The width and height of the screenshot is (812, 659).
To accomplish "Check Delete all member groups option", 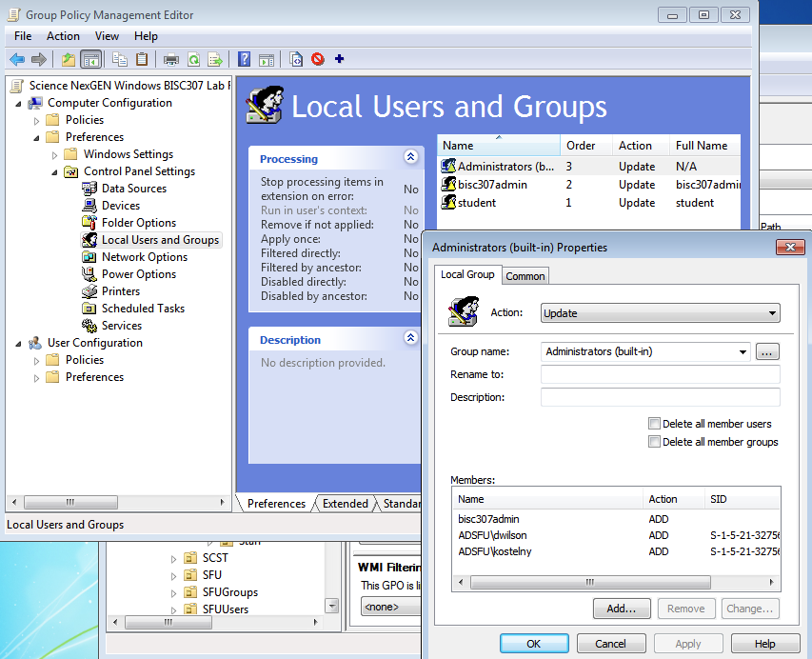I will point(655,442).
